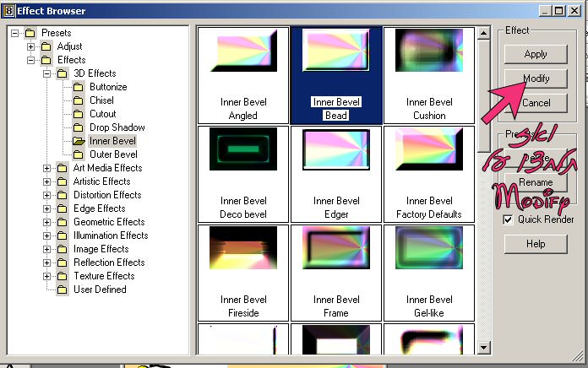This screenshot has width=588, height=368.
Task: Click the Buttonize folder icon
Action: point(78,87)
